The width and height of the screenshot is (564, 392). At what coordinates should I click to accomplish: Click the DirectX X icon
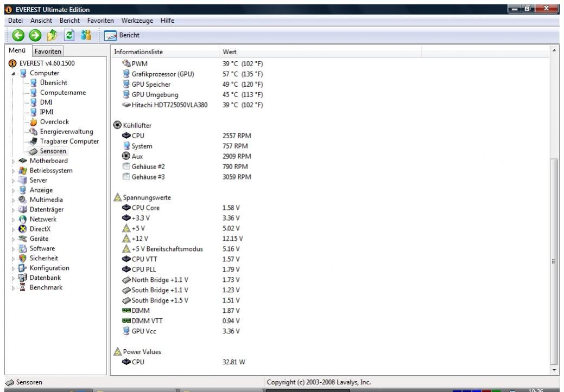(x=23, y=229)
